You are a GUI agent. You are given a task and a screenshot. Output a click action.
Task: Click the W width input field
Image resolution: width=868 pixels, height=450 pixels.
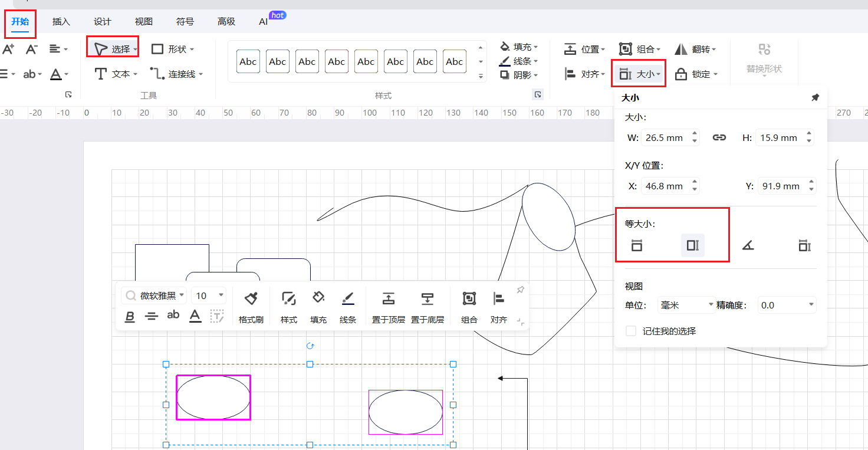[664, 138]
